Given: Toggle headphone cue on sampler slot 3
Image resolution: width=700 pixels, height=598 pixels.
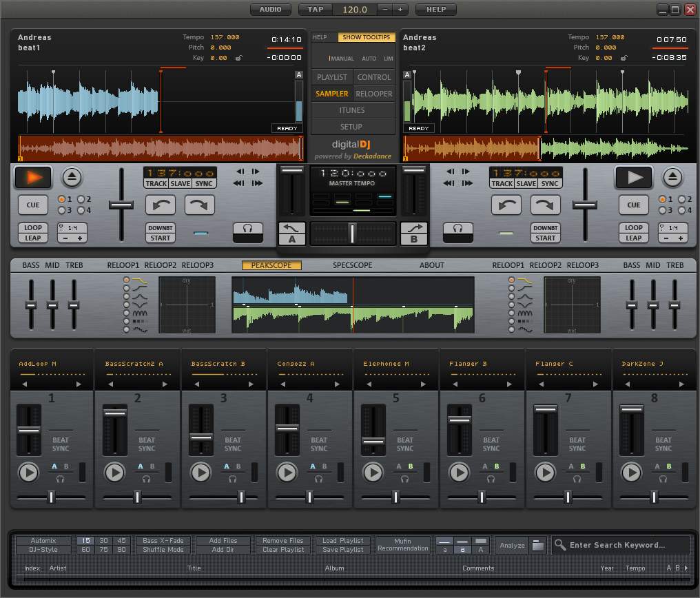Looking at the screenshot, I should pos(233,479).
